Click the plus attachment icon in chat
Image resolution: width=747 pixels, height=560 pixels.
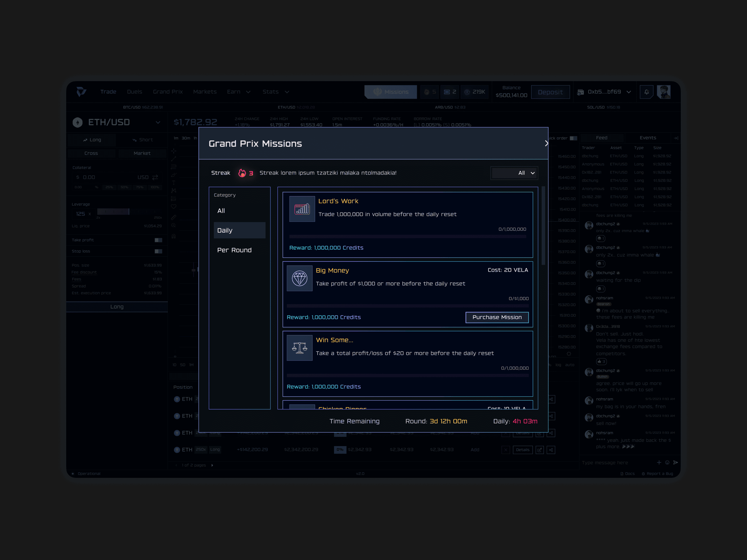tap(659, 462)
